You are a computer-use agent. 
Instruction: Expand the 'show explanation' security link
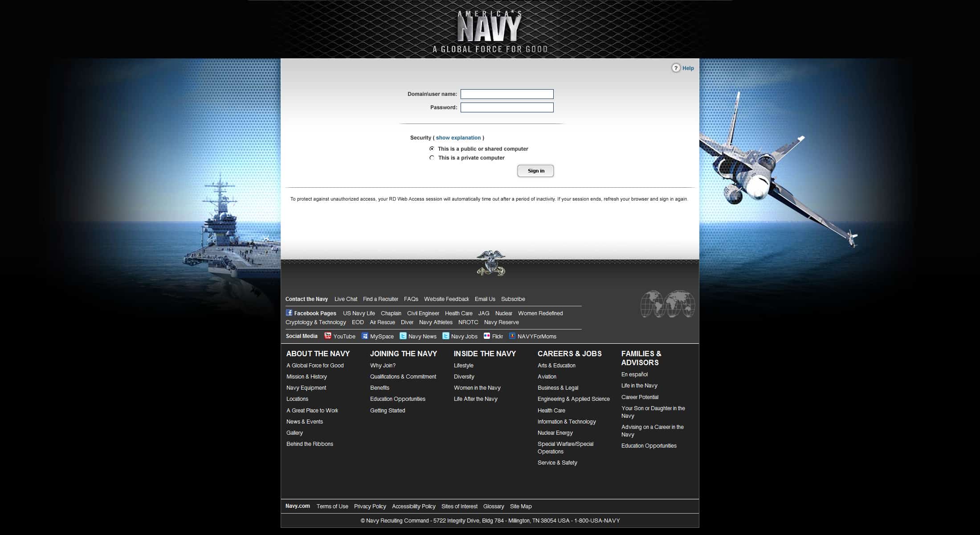pos(458,138)
